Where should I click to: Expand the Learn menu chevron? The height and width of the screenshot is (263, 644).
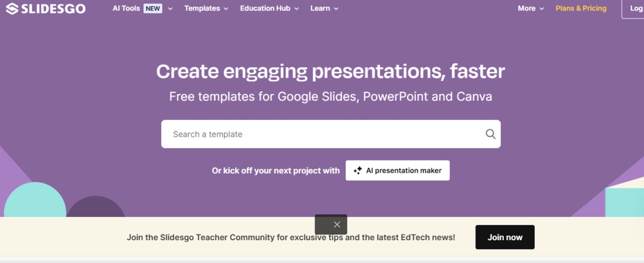tap(336, 9)
